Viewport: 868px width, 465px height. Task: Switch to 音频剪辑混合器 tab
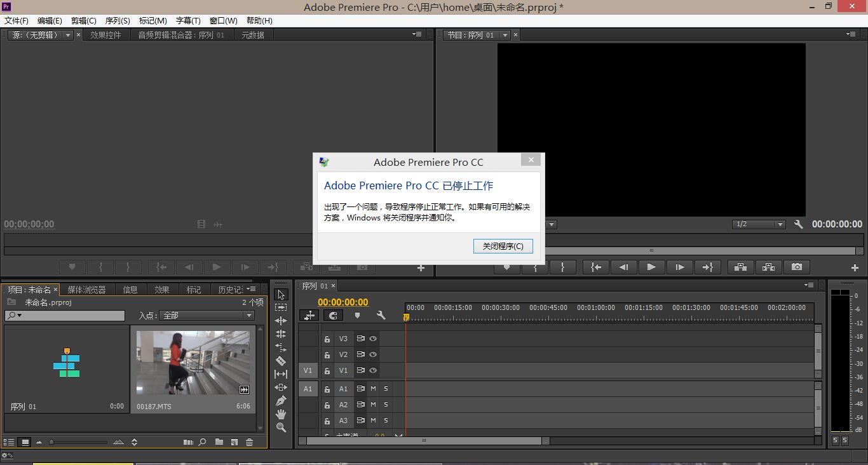tap(182, 36)
